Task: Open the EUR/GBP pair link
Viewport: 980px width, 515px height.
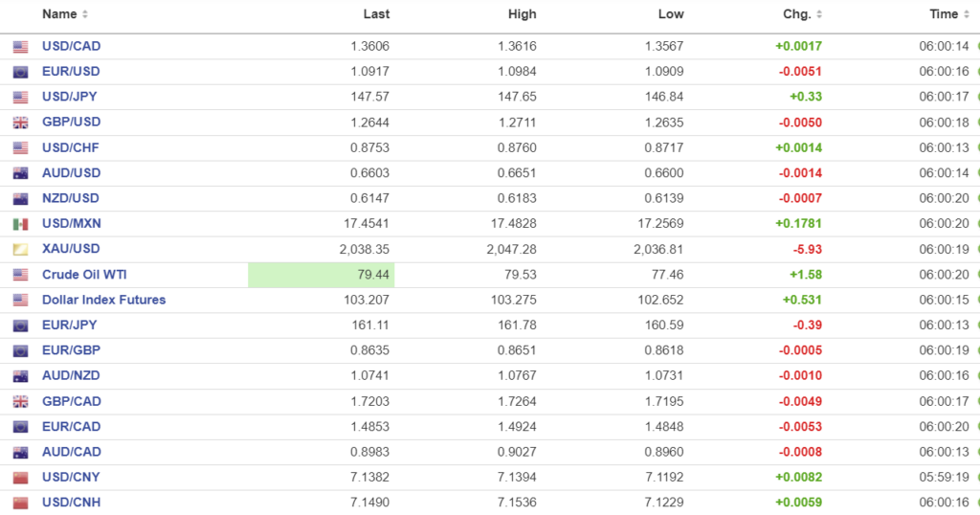Action: point(71,350)
